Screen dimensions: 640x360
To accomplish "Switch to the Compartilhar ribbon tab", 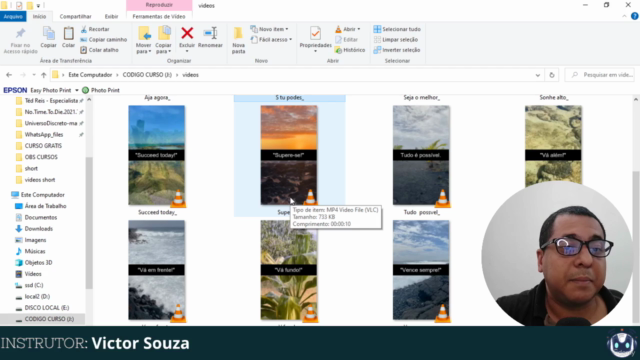I will point(76,16).
